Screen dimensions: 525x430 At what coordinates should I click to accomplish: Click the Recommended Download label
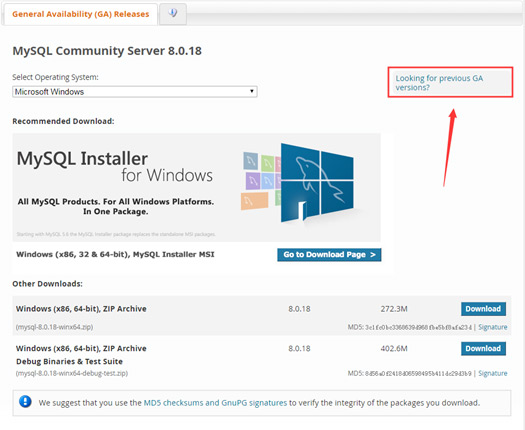(63, 121)
